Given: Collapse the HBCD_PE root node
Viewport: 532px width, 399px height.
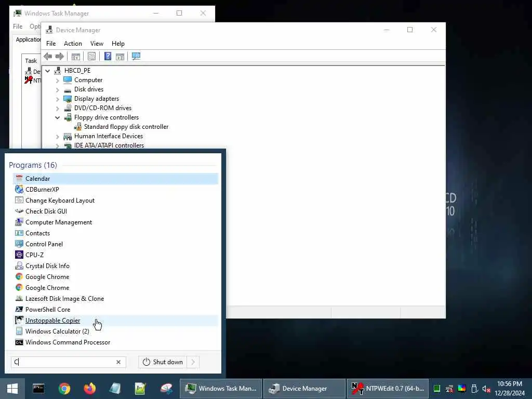Looking at the screenshot, I should [48, 71].
